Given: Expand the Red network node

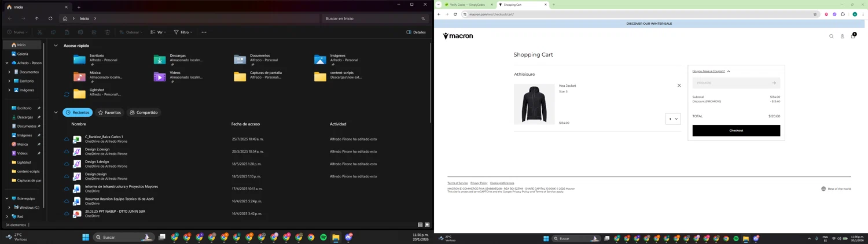Looking at the screenshot, I should pyautogui.click(x=6, y=216).
